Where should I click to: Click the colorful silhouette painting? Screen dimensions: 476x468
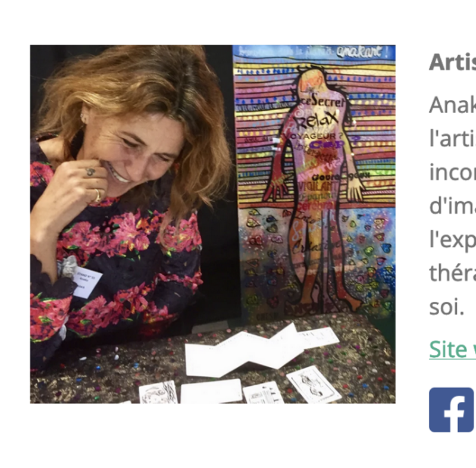314,182
